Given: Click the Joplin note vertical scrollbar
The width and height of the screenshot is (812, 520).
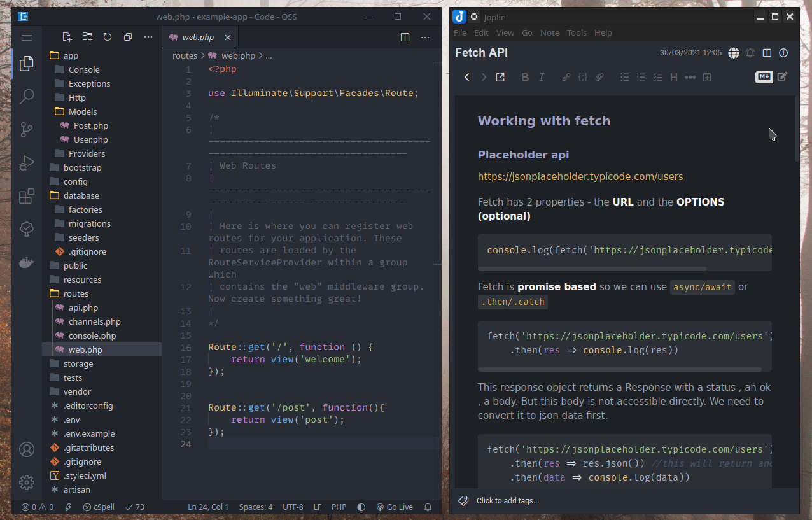Looking at the screenshot, I should [x=797, y=129].
